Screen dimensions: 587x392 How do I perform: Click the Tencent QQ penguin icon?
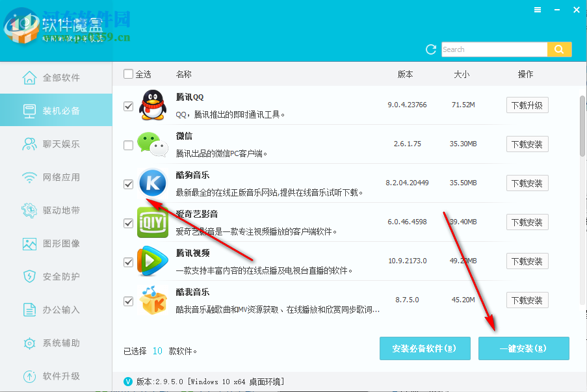[153, 105]
